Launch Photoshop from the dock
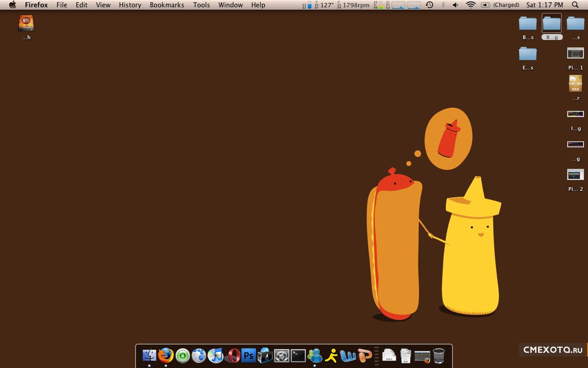 coord(249,355)
